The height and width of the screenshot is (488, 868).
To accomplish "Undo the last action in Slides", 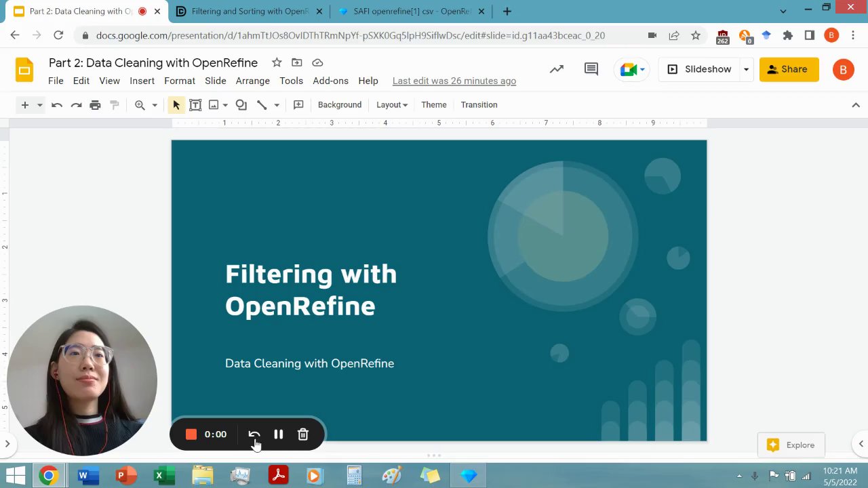I will point(57,105).
